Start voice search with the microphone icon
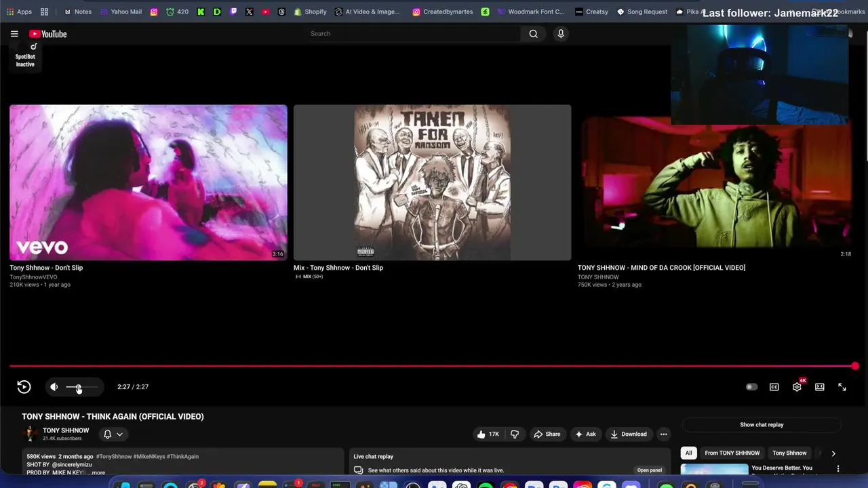Screen dimensions: 868x488 (561, 34)
